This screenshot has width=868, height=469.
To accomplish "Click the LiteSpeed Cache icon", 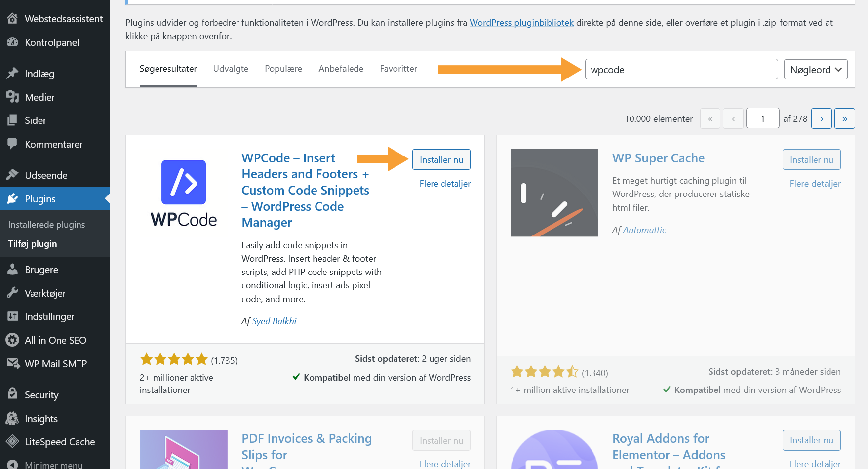I will 12,441.
